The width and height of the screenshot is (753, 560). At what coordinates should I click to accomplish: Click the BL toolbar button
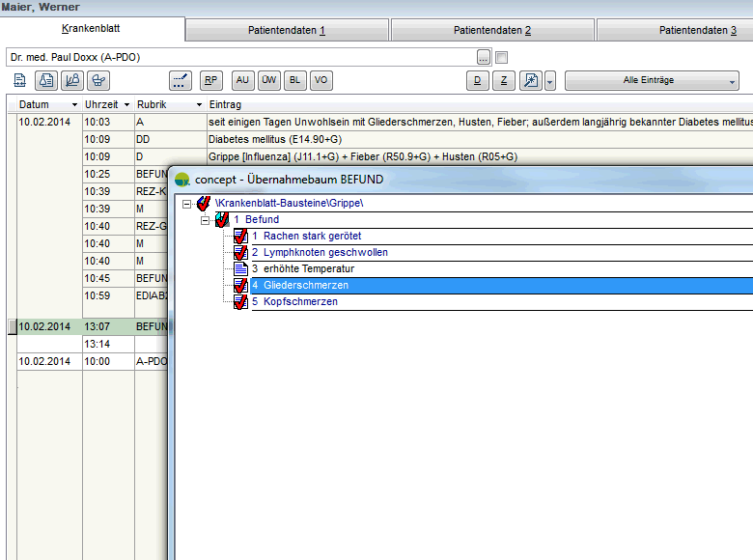tap(295, 80)
